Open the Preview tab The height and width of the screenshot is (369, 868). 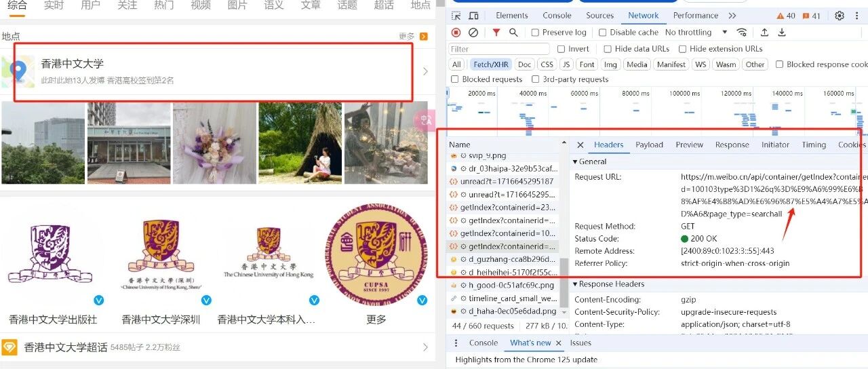pyautogui.click(x=689, y=144)
